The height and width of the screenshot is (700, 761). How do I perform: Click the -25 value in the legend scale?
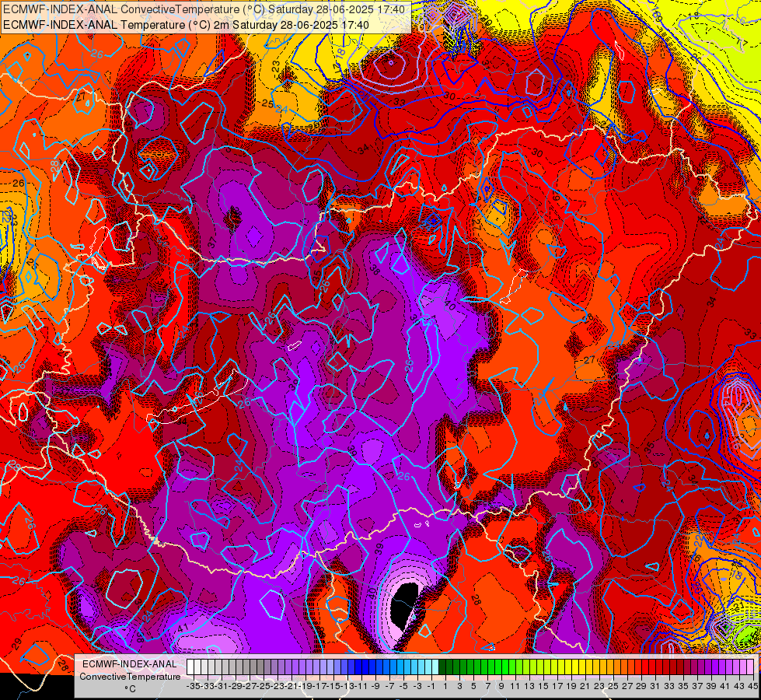pos(263,687)
